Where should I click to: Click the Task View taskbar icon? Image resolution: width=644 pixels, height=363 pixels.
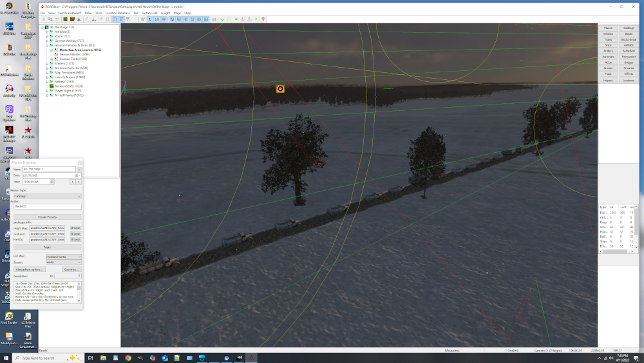[x=90, y=358]
